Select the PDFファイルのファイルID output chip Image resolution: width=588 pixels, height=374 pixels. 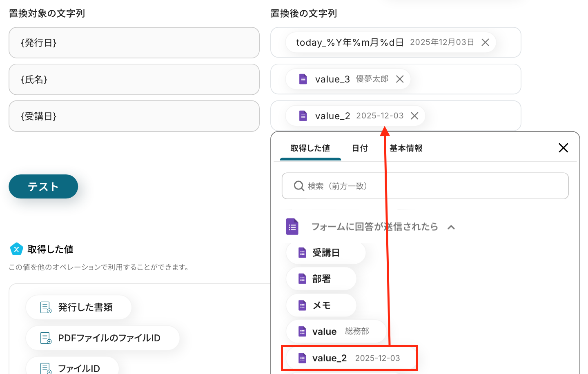pyautogui.click(x=102, y=338)
